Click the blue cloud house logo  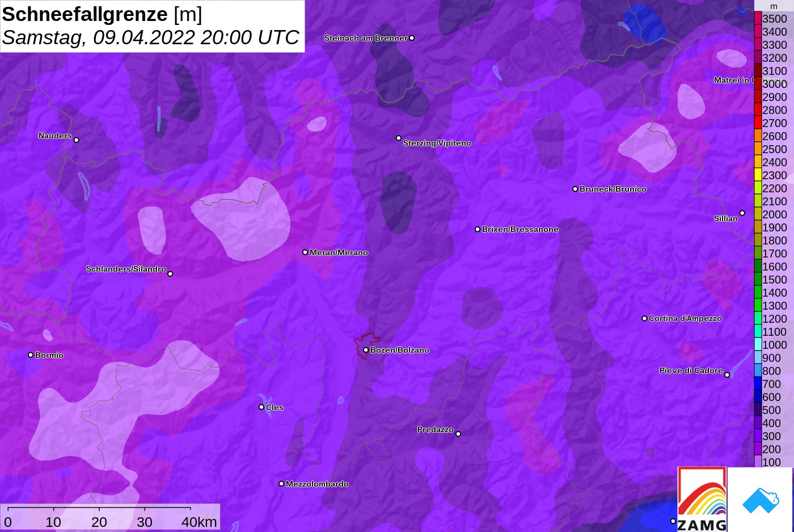(761, 500)
